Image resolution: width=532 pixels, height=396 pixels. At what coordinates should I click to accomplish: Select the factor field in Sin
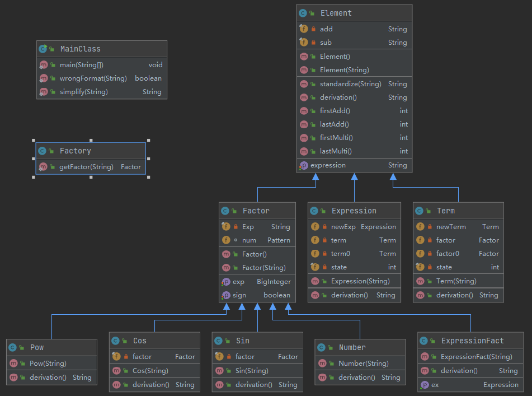click(257, 357)
